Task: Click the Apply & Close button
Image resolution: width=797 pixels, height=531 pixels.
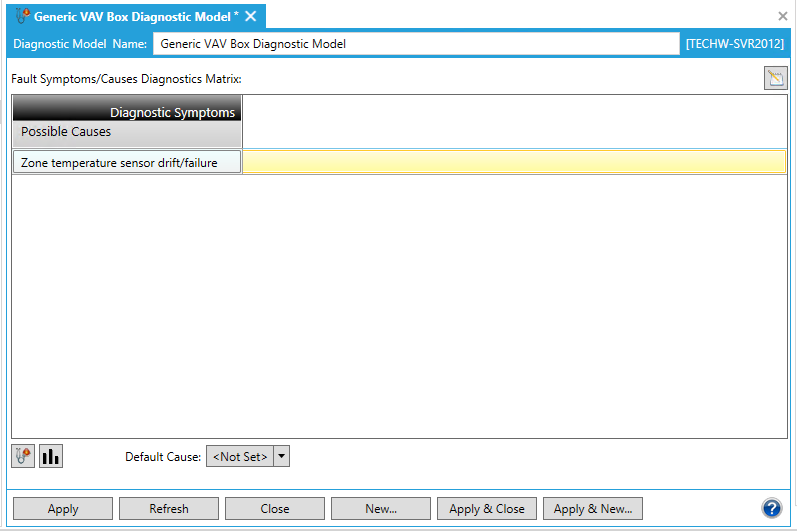Action: point(487,508)
